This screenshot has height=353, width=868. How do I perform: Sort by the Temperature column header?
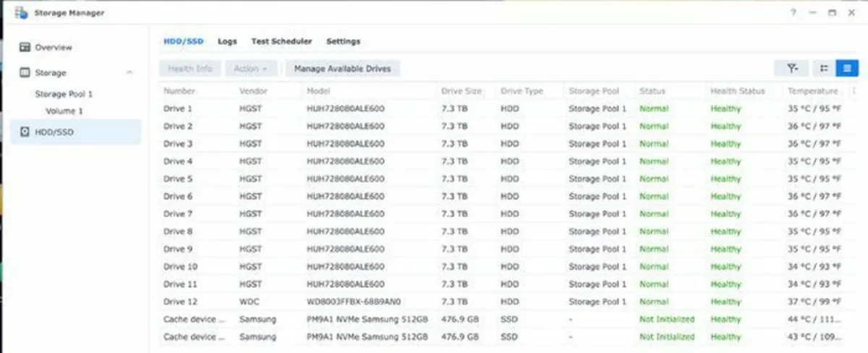click(812, 91)
